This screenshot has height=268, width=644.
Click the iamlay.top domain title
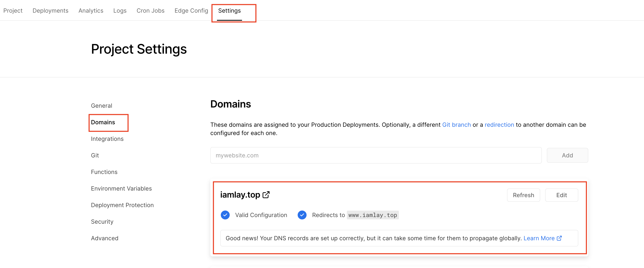(240, 194)
